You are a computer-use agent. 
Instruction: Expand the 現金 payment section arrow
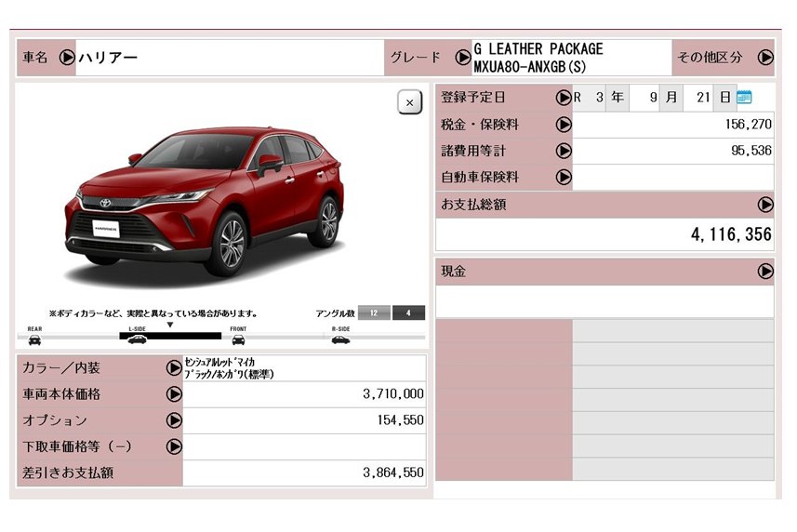tap(764, 271)
